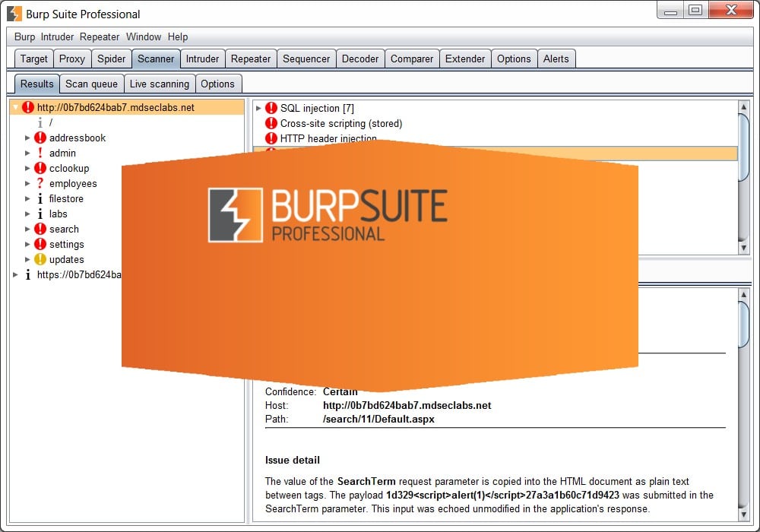Click the red severity icon beside the site URL

[x=28, y=107]
